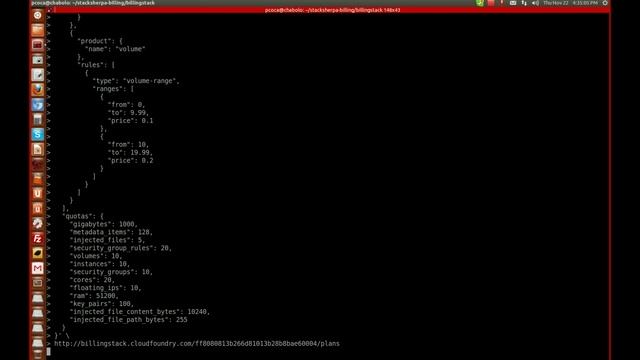
Task: Launch Firefox from the launcher
Action: pyautogui.click(x=38, y=90)
